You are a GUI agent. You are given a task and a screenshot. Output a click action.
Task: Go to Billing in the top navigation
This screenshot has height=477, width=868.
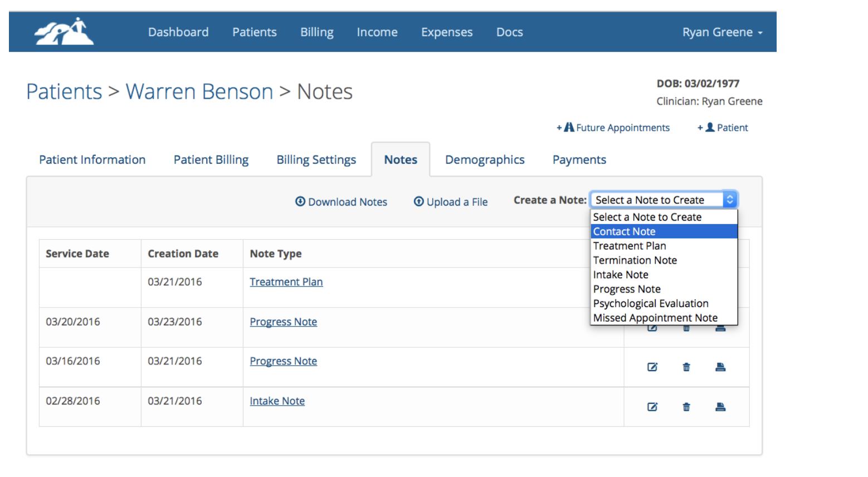(316, 32)
